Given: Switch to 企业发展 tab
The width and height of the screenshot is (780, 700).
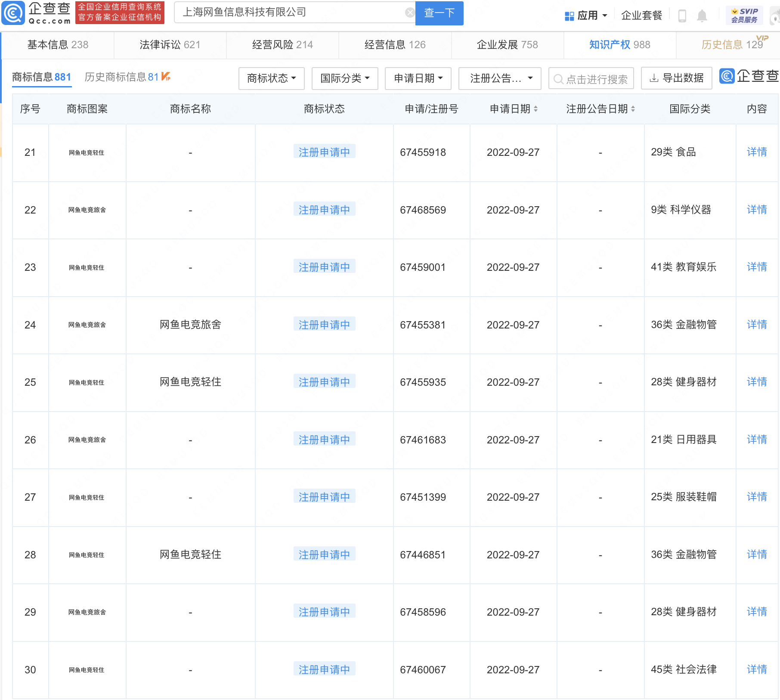Looking at the screenshot, I should coord(507,45).
